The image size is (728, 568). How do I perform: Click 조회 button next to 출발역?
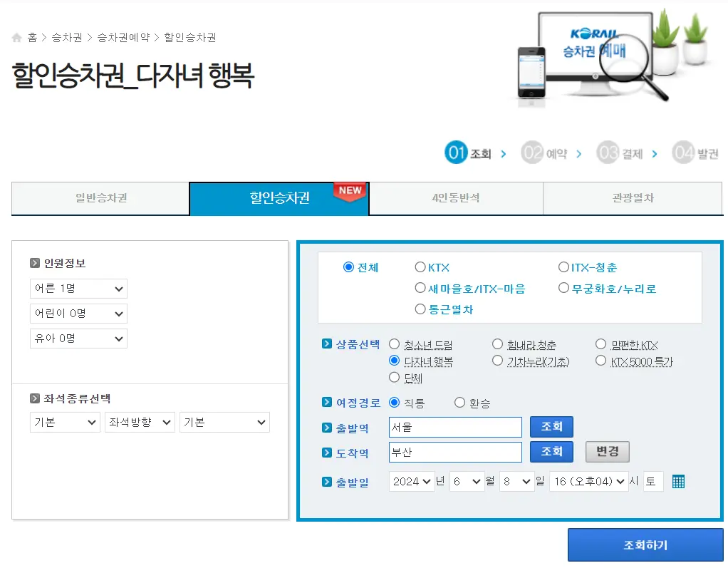pyautogui.click(x=551, y=427)
